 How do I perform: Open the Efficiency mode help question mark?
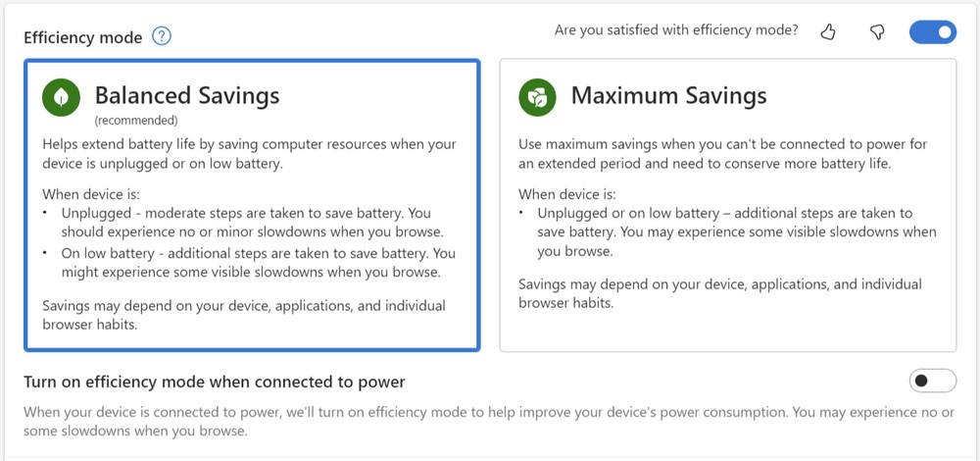(162, 37)
